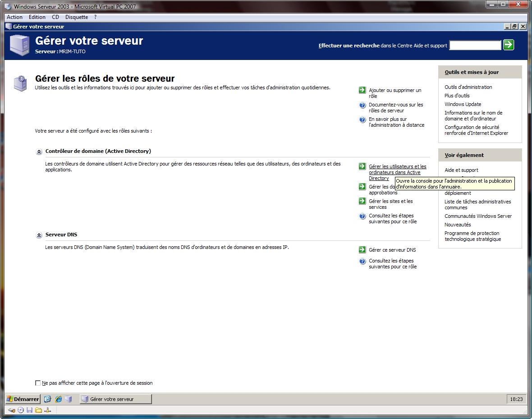The height and width of the screenshot is (419, 532).
Task: Click the Voir également heading
Action: click(x=464, y=155)
